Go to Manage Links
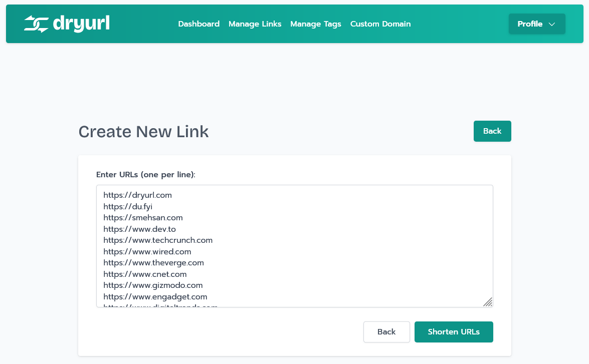Viewport: 589px width, 364px height. pyautogui.click(x=255, y=24)
